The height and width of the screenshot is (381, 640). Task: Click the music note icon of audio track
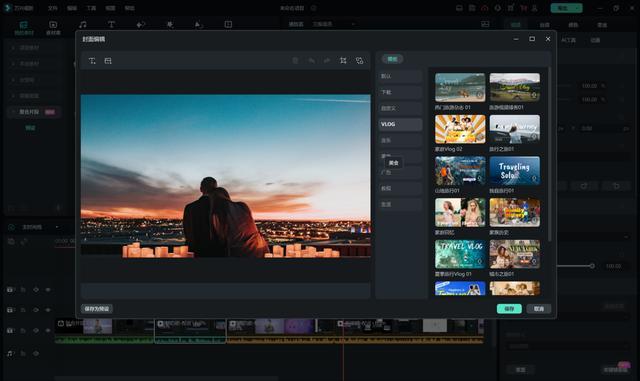10,354
